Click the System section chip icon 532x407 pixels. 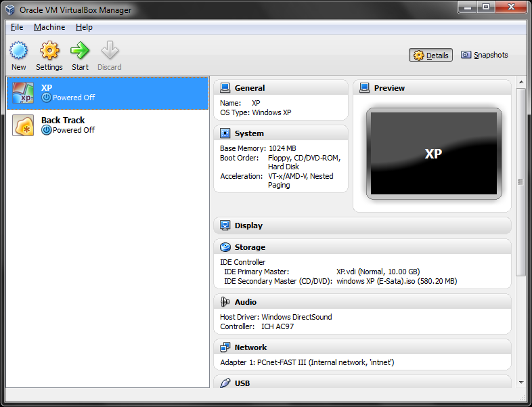tap(225, 133)
